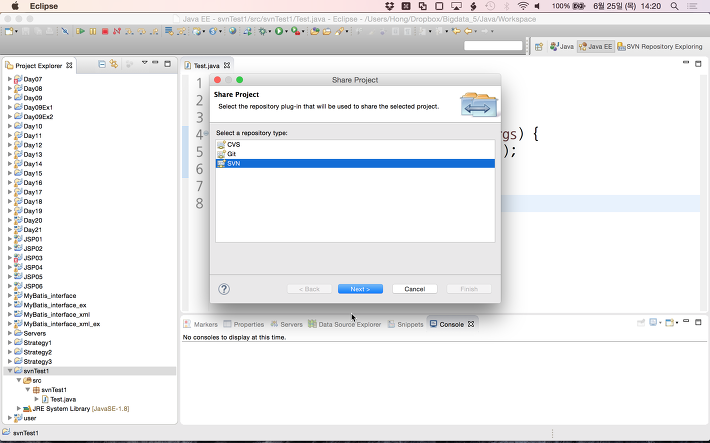Screen dimensions: 710x443
Task: Select the Day15 project
Action: point(33,173)
